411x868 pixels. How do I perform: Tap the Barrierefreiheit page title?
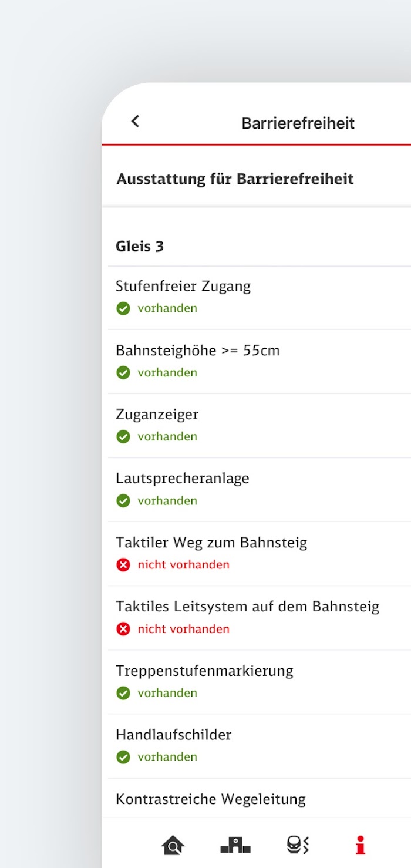click(298, 123)
